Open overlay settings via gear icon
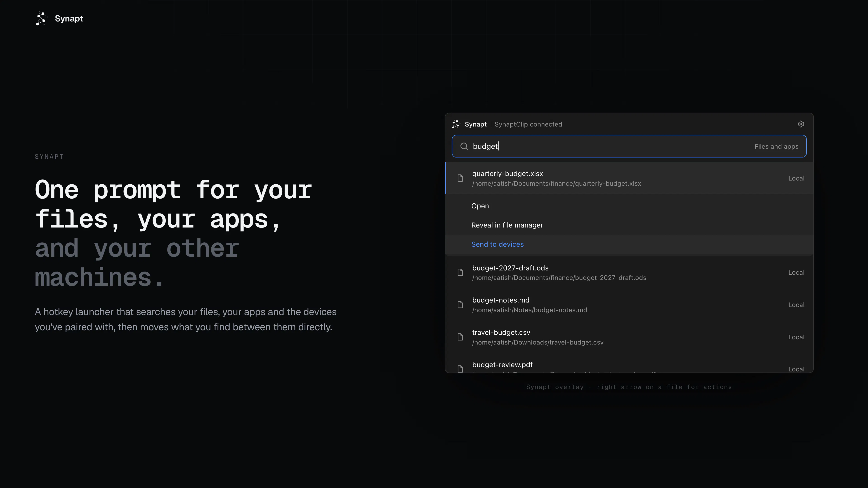 (801, 124)
